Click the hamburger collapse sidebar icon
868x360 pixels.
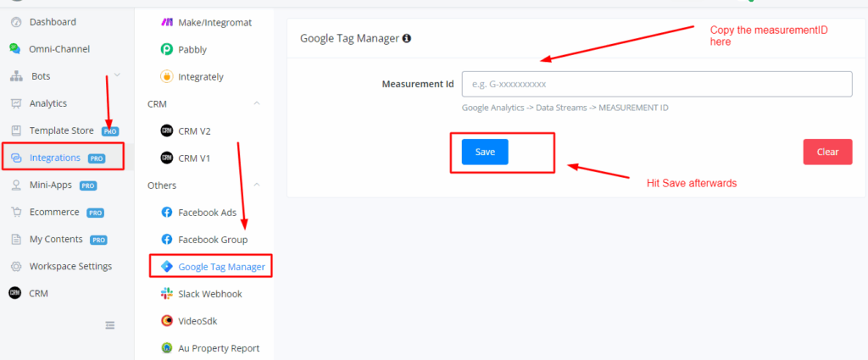click(x=109, y=325)
